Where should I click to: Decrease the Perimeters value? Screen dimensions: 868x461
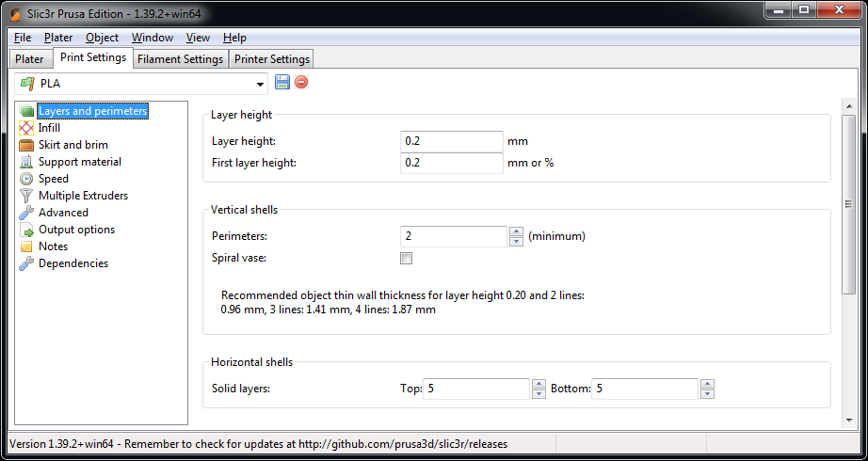click(516, 241)
